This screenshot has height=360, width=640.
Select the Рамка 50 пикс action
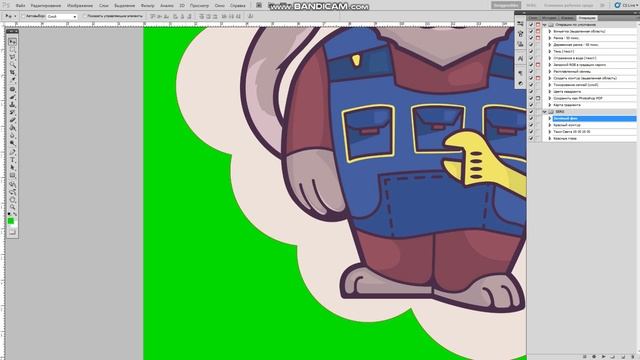[567, 38]
